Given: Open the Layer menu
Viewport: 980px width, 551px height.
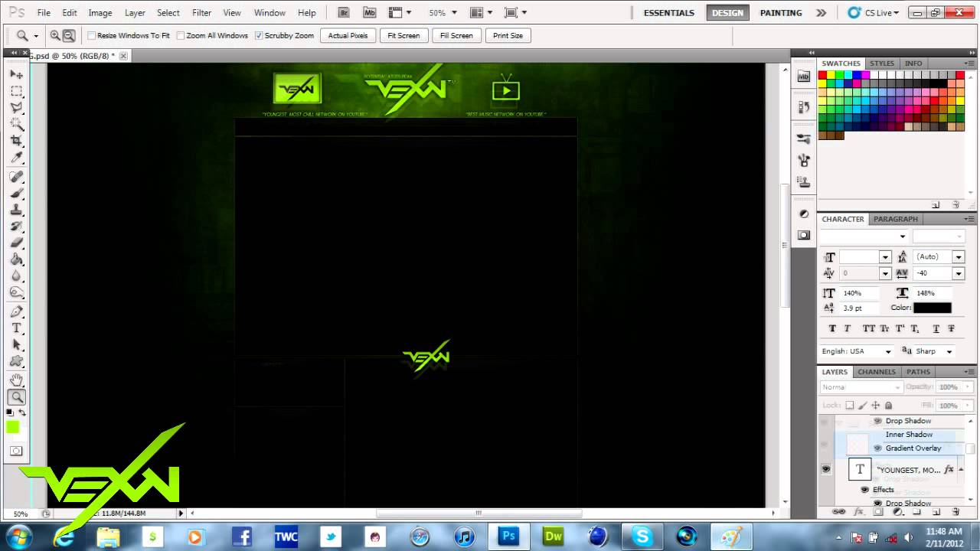Looking at the screenshot, I should 135,12.
